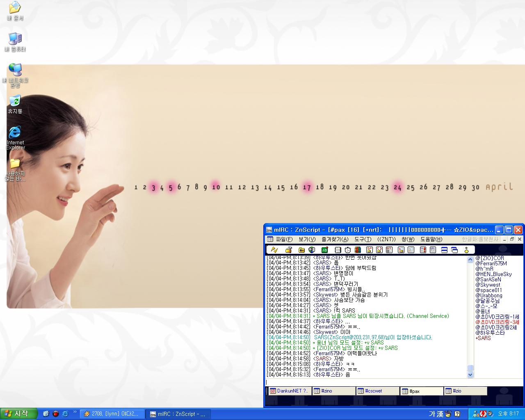Open the URL list toolbar icon
The height and width of the screenshot is (420, 525).
433,250
